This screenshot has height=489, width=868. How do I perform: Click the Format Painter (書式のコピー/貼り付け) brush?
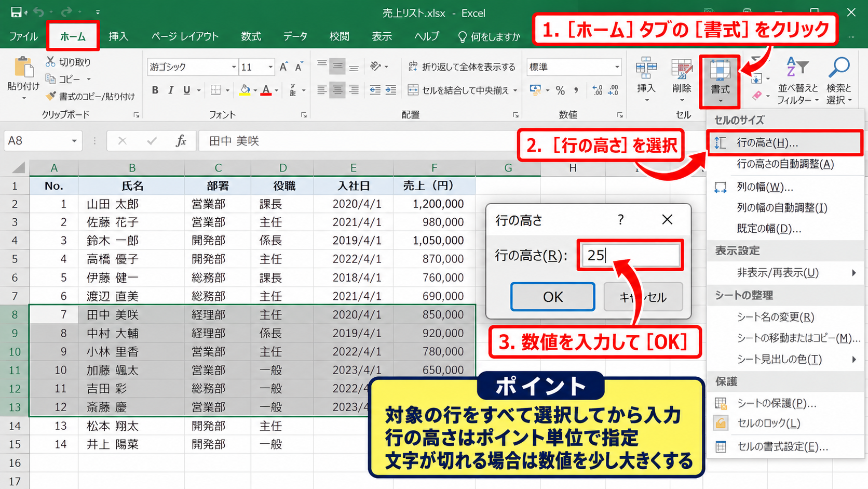51,96
